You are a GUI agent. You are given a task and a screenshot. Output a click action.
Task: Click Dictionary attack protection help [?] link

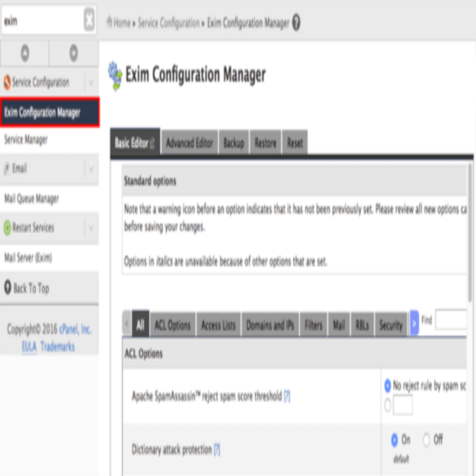click(217, 450)
